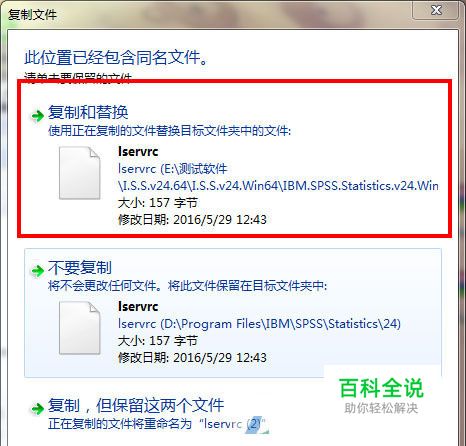466x446 pixels.
Task: Click bold lservrc name in replace option
Action: point(138,151)
